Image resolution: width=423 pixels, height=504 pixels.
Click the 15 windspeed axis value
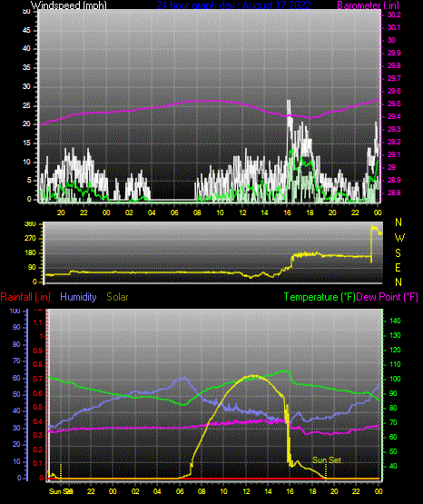click(26, 143)
